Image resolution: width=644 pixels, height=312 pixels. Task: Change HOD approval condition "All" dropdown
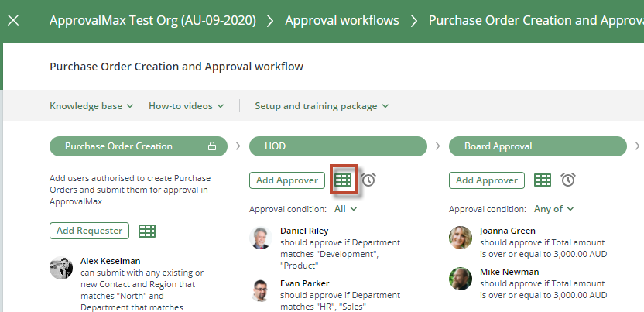pos(345,209)
